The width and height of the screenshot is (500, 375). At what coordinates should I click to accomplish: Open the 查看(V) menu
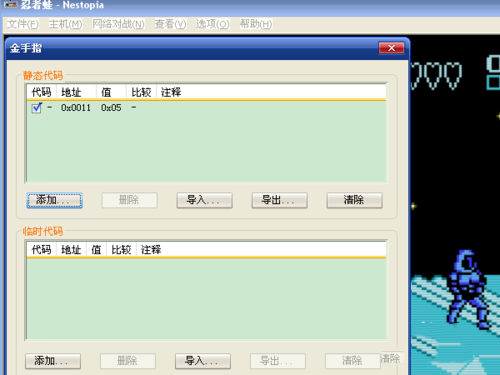tap(170, 24)
